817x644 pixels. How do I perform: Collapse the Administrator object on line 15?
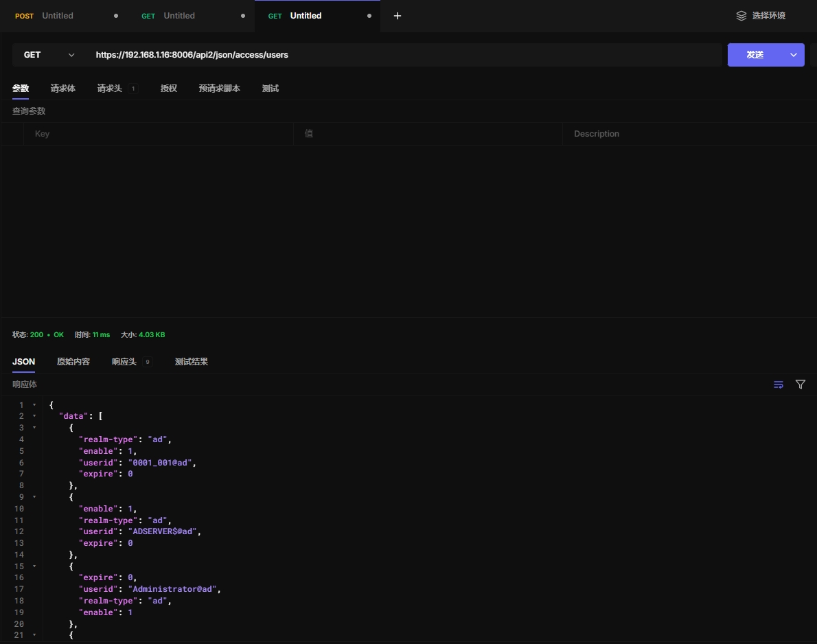click(34, 566)
